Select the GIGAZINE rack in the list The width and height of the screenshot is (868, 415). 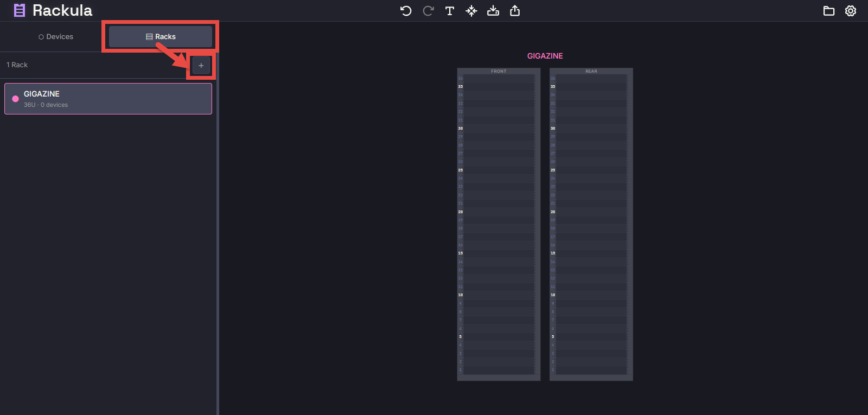click(108, 99)
